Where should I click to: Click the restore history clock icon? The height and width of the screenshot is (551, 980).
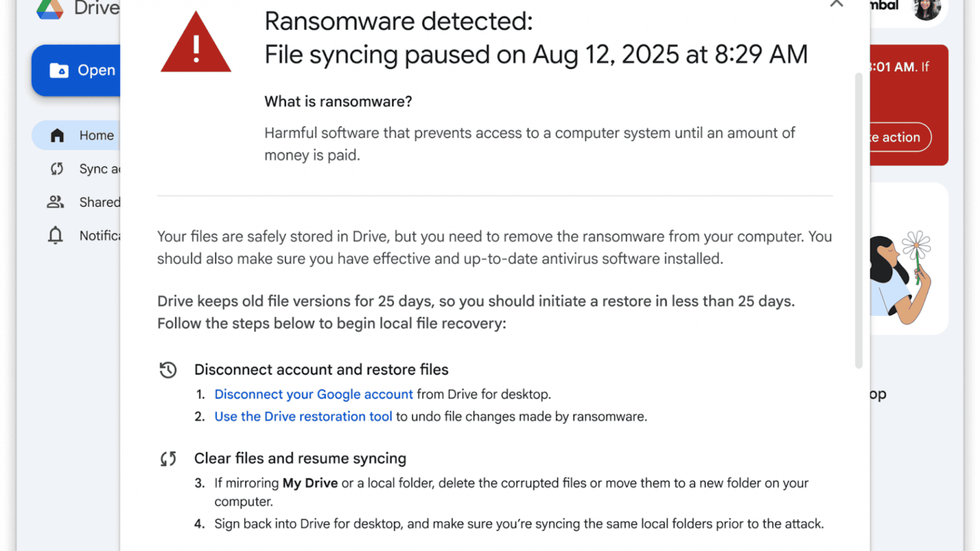pos(168,370)
